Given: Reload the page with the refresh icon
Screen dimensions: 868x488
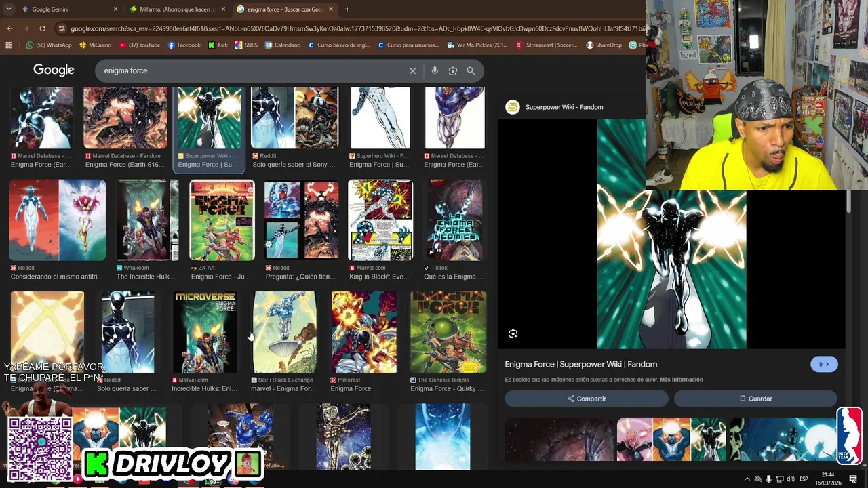Looking at the screenshot, I should coord(42,28).
